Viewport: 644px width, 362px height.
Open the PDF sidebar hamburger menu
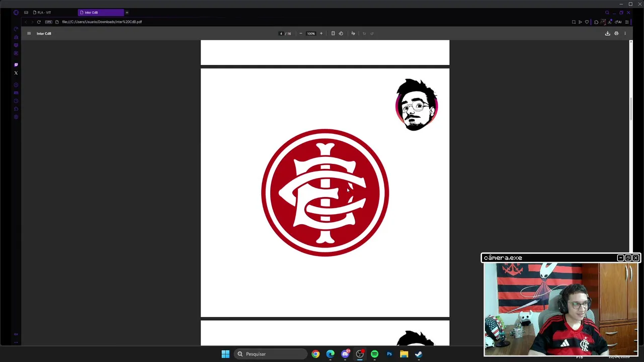click(x=29, y=34)
